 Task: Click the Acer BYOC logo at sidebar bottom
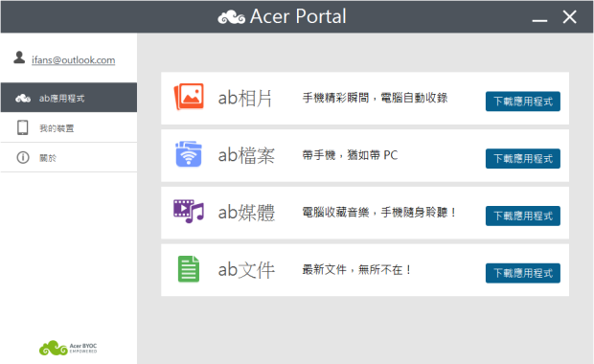coord(68,348)
